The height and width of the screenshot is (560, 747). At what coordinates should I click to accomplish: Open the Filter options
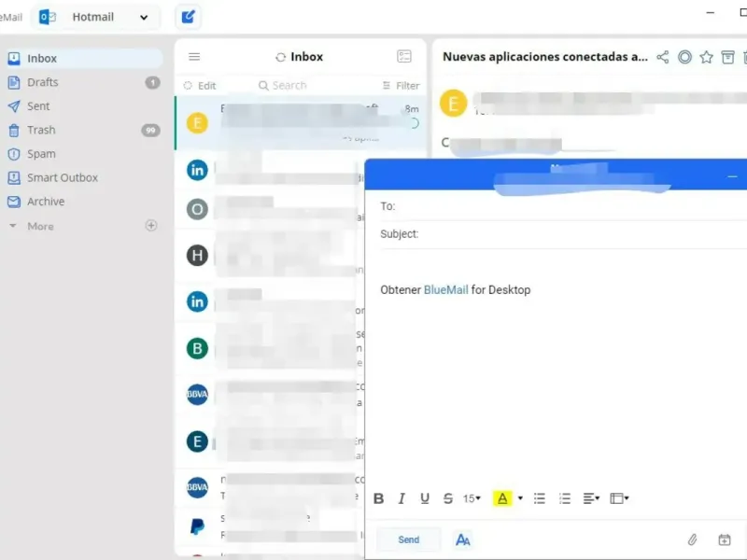point(401,85)
